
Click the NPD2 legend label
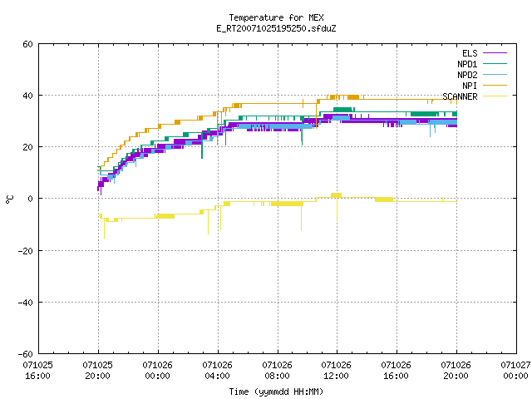coord(467,75)
